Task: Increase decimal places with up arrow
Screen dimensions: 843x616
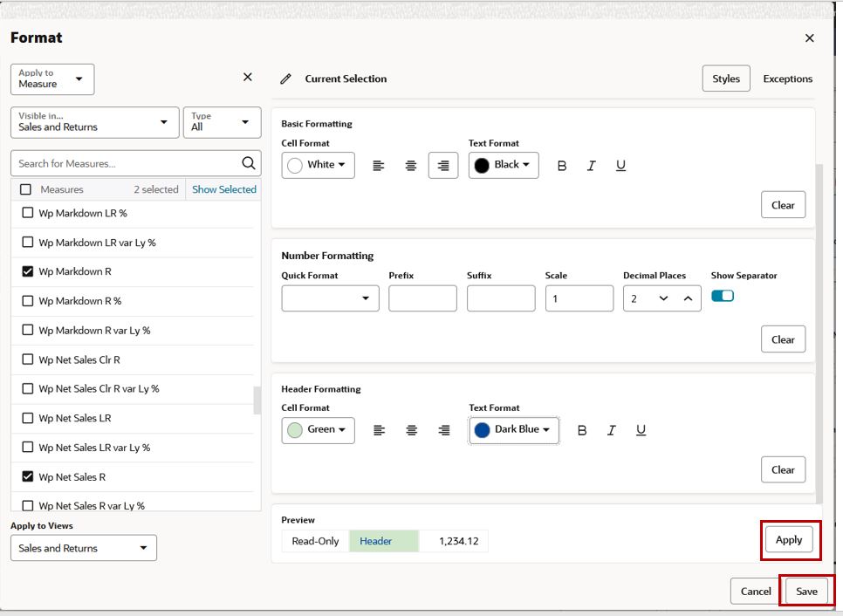Action: pyautogui.click(x=688, y=298)
